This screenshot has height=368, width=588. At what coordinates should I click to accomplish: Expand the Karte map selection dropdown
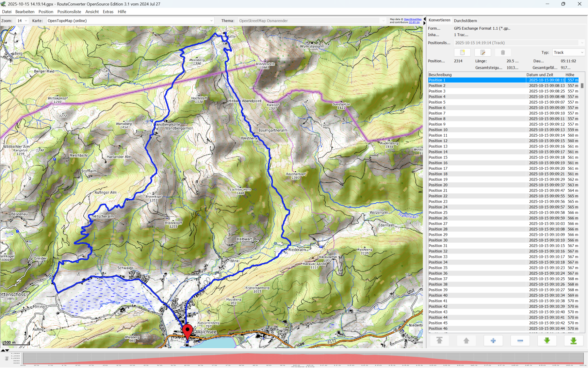coord(211,21)
